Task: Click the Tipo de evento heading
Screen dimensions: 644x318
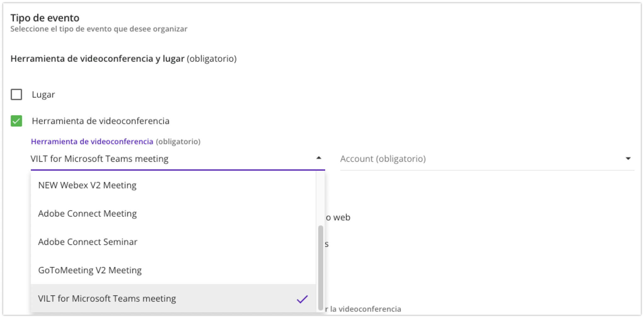Action: 45,18
